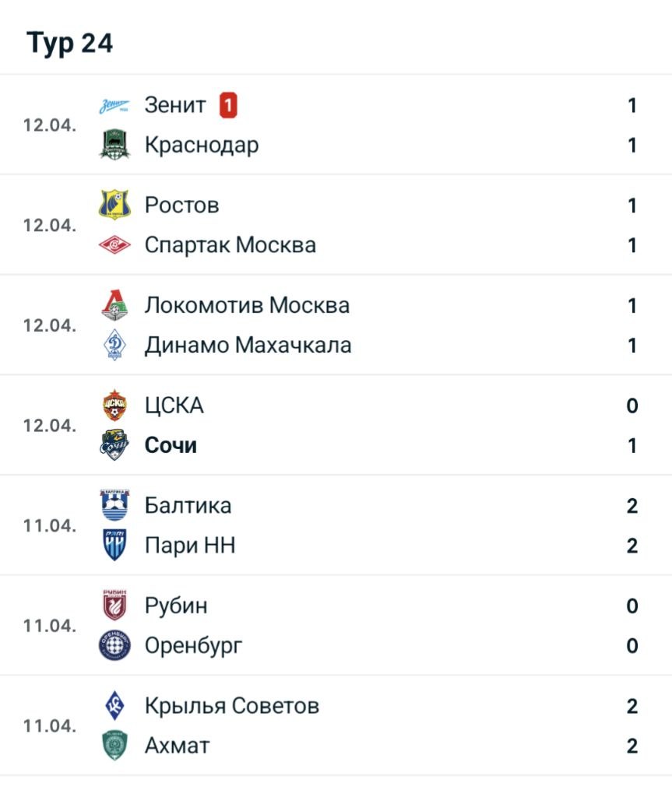Click the Балтика score of 2
This screenshot has height=804, width=672.
tap(632, 506)
